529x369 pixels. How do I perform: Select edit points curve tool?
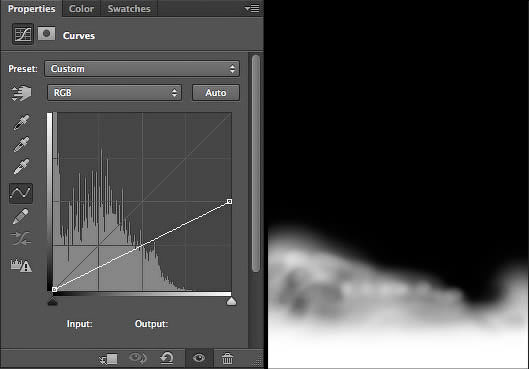pyautogui.click(x=21, y=193)
